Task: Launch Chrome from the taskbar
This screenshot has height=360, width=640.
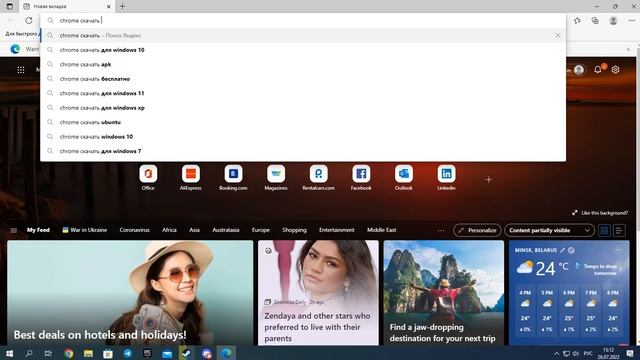Action: tap(69, 353)
